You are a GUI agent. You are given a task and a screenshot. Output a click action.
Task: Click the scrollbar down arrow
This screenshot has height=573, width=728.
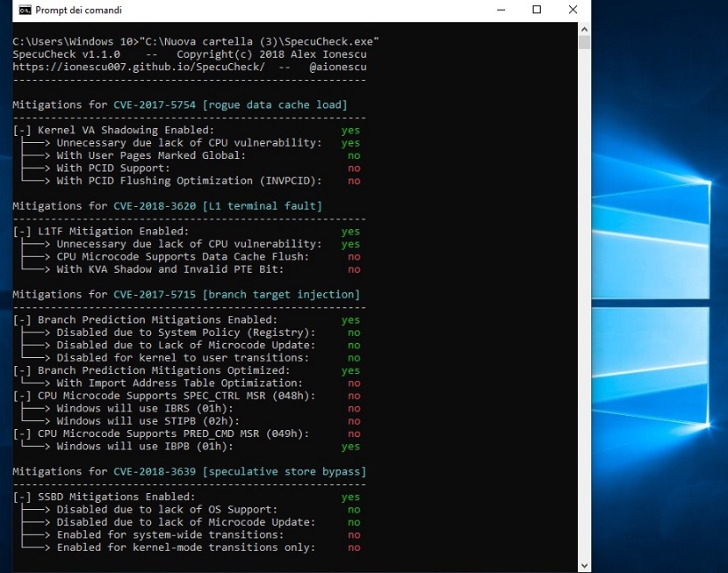point(585,566)
